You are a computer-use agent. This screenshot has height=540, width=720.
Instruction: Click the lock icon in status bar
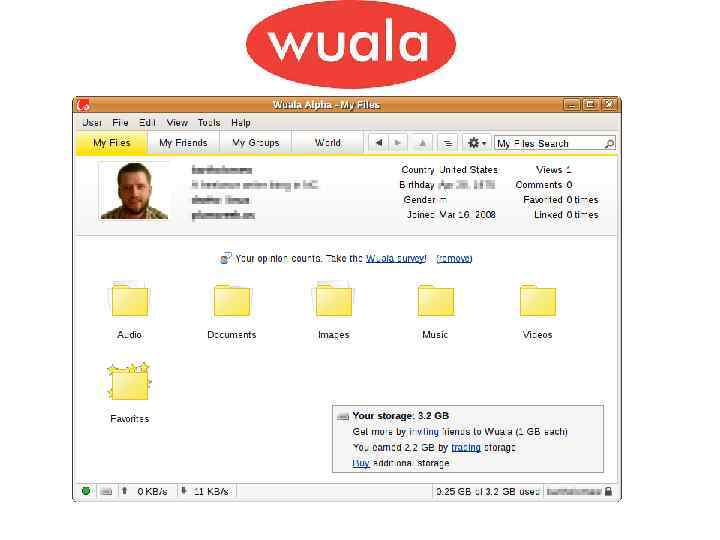tap(608, 491)
